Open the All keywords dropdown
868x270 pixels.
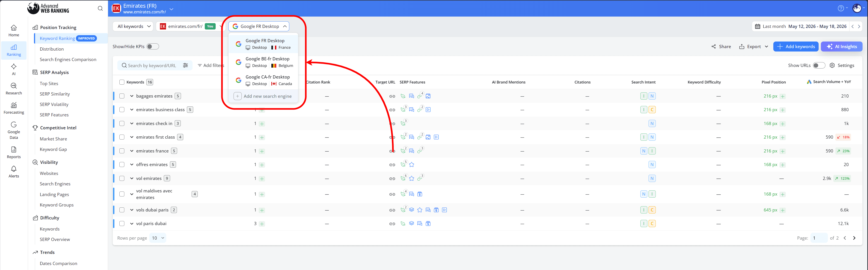pos(133,26)
